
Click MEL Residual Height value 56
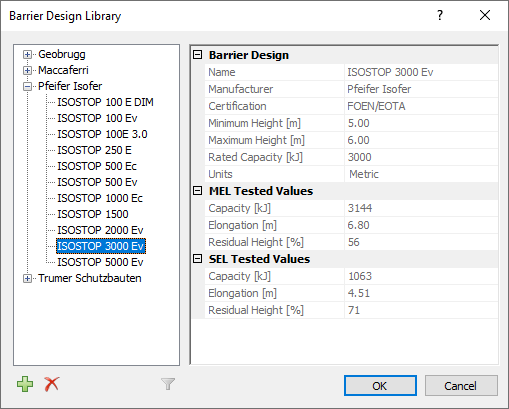pyautogui.click(x=354, y=242)
